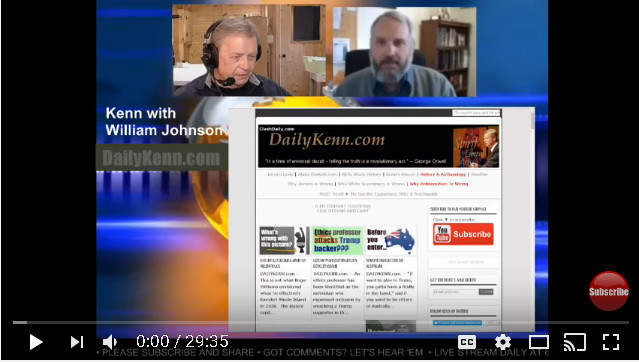Click the email address input field

pyautogui.click(x=454, y=292)
